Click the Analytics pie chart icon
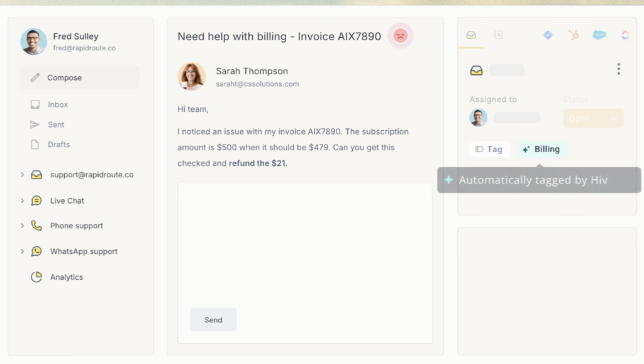Viewport: 644px width, 364px height. pos(36,277)
